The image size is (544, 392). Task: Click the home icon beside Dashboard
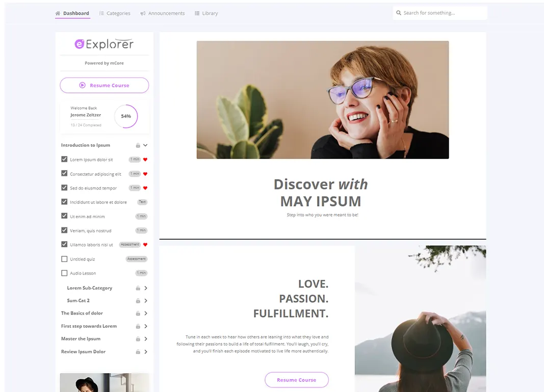pyautogui.click(x=58, y=13)
